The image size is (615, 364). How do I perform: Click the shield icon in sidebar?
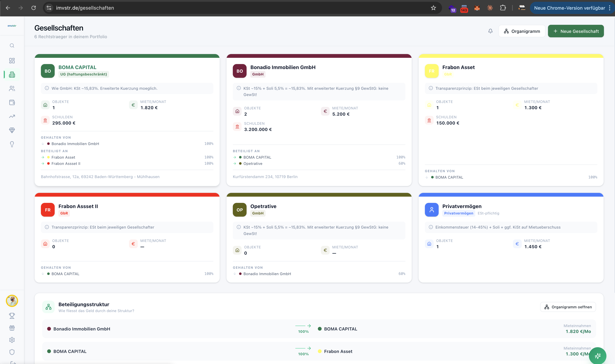(x=12, y=352)
